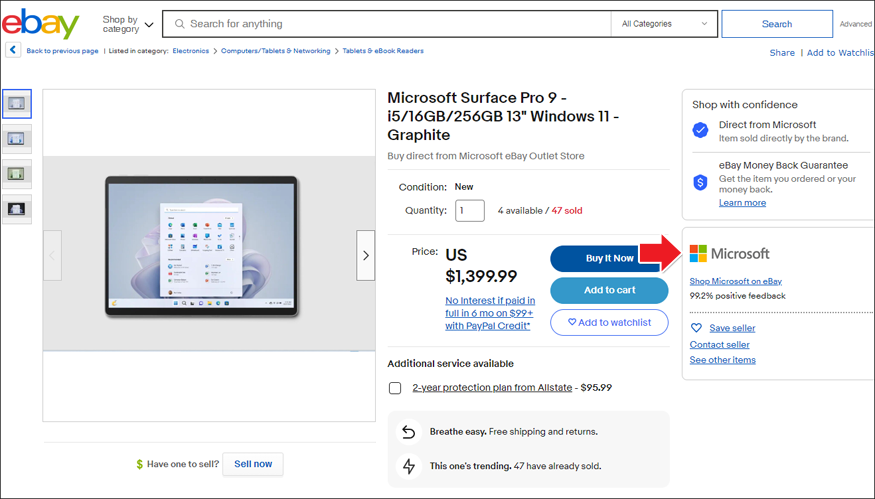
Task: Add item to watchlist button
Action: [609, 323]
